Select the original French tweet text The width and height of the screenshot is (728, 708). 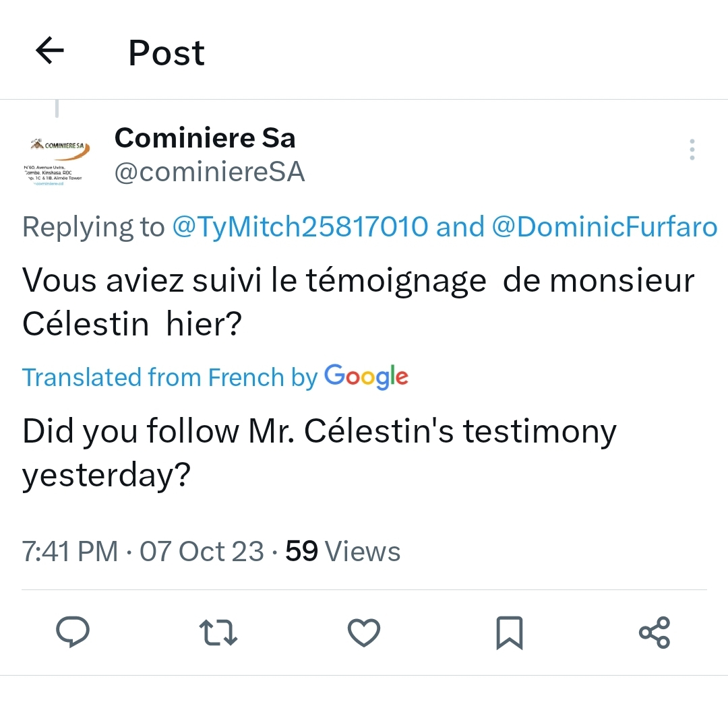357,302
